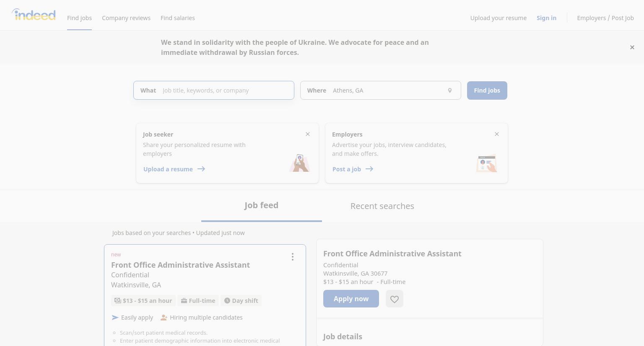Click the Hiring multiple candidates icon
This screenshot has height=346, width=644.
tap(164, 318)
